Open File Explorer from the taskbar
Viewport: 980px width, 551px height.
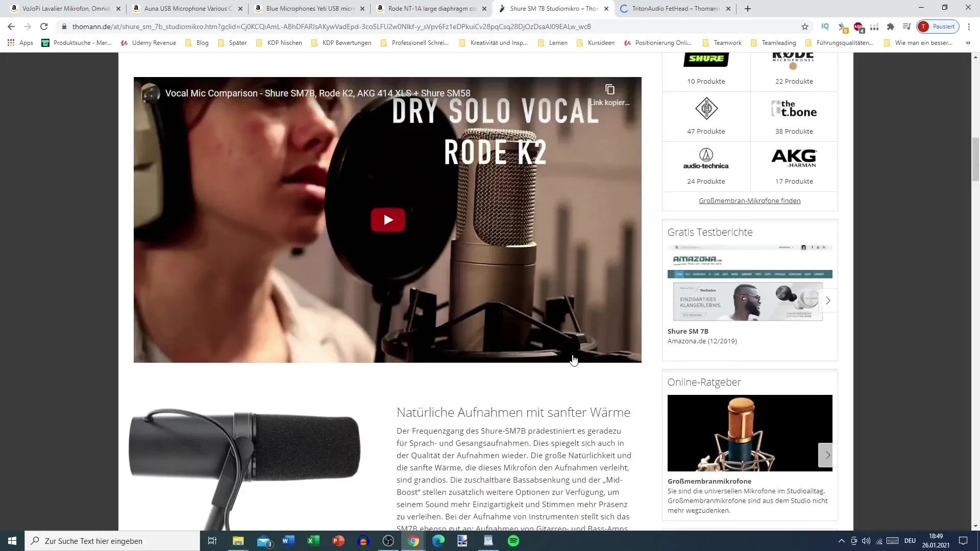238,541
